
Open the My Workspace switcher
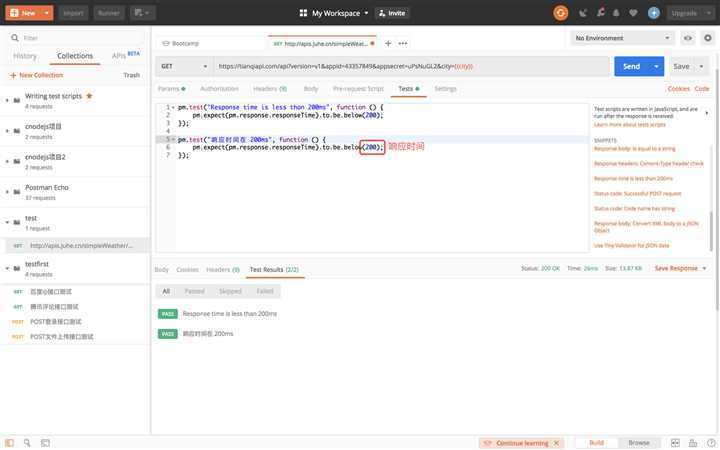pyautogui.click(x=334, y=13)
